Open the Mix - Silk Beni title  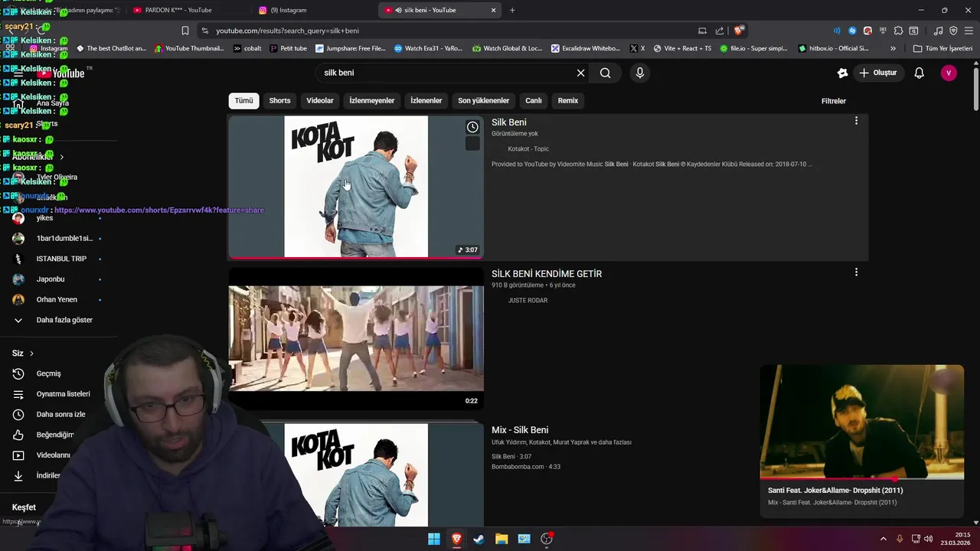pyautogui.click(x=520, y=430)
